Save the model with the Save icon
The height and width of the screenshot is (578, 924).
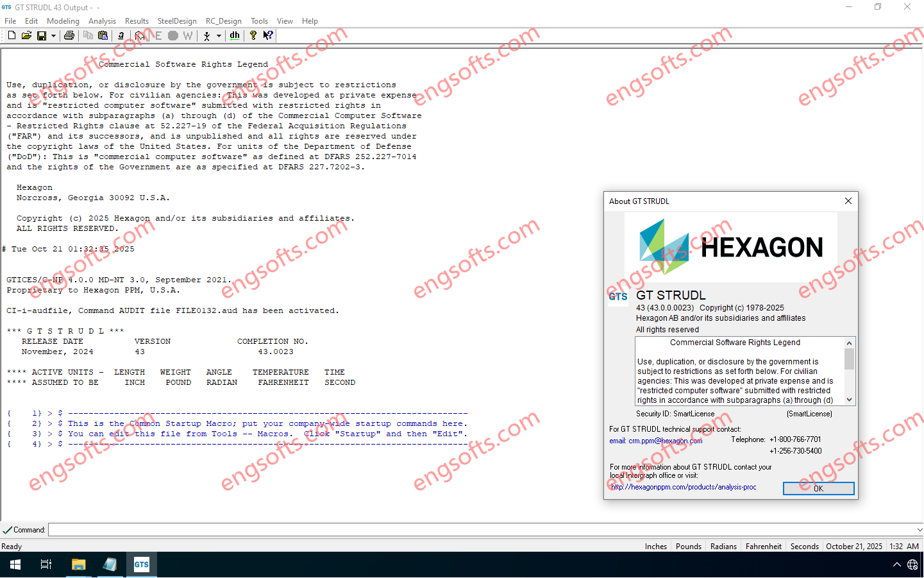tap(41, 35)
